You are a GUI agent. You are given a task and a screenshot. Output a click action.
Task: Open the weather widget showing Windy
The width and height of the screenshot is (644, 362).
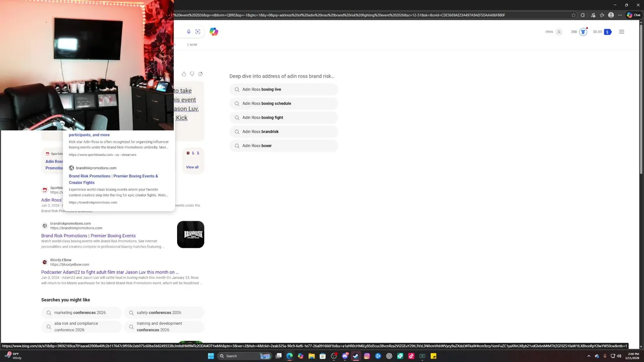[13, 356]
